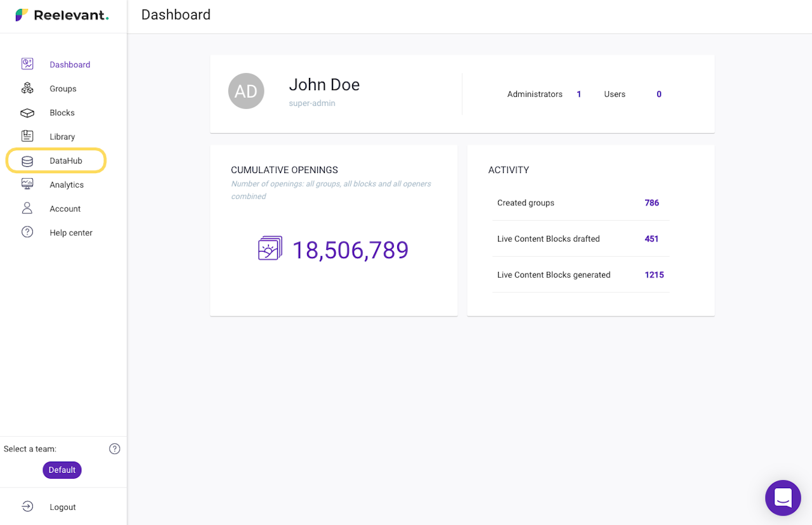This screenshot has height=525, width=812.
Task: Click the AD user avatar
Action: [246, 91]
